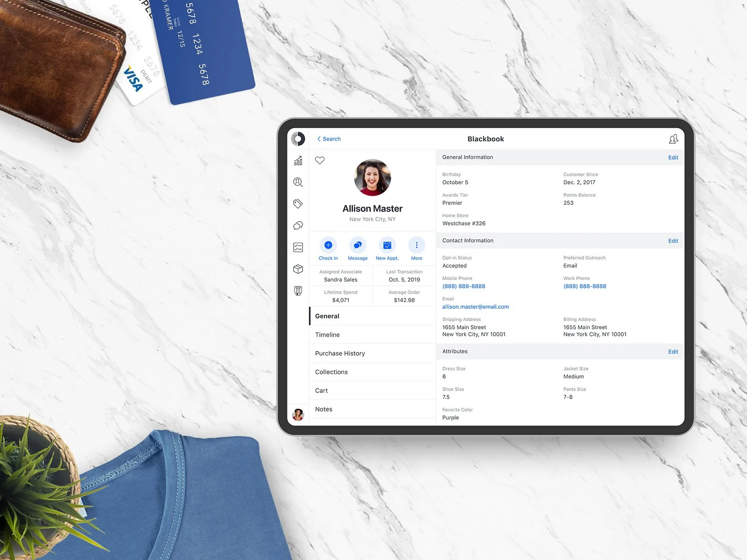Edit the General Information section
The image size is (747, 560).
tap(673, 158)
